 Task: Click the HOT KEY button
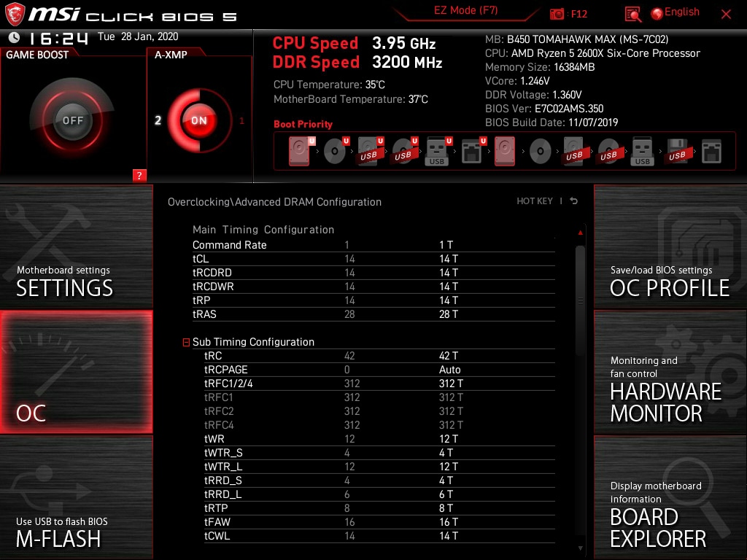point(535,201)
